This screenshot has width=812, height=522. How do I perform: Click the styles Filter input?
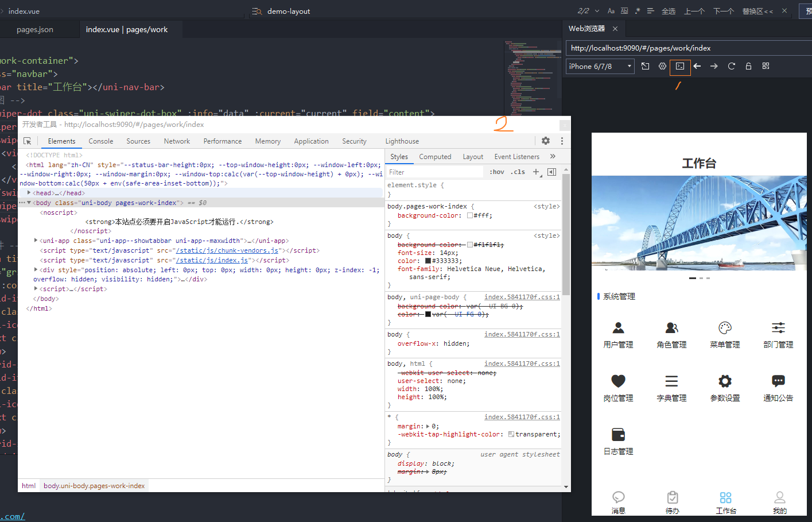click(x=435, y=172)
